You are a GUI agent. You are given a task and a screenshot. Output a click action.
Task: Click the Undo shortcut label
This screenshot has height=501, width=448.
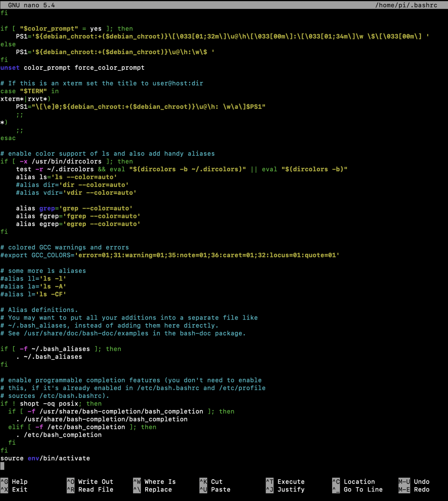click(x=414, y=481)
